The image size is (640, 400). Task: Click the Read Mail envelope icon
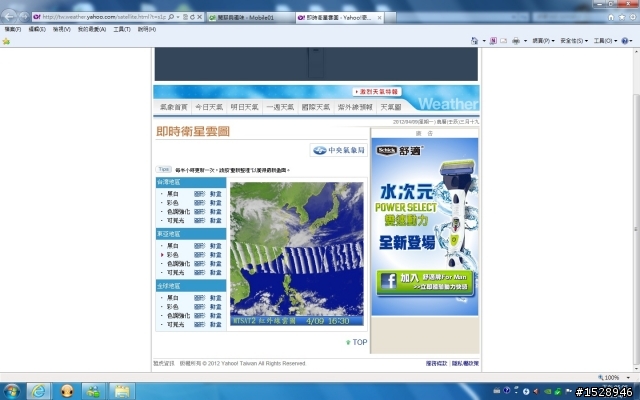(x=504, y=41)
